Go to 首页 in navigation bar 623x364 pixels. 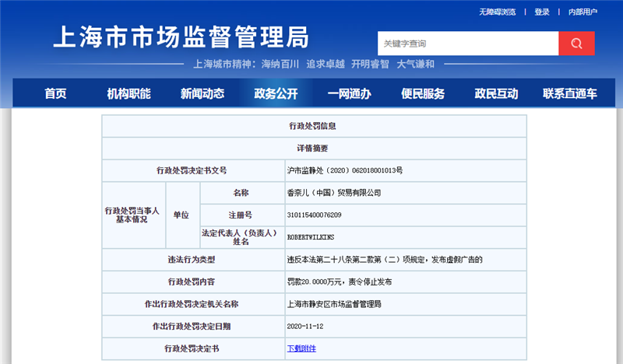coord(55,94)
